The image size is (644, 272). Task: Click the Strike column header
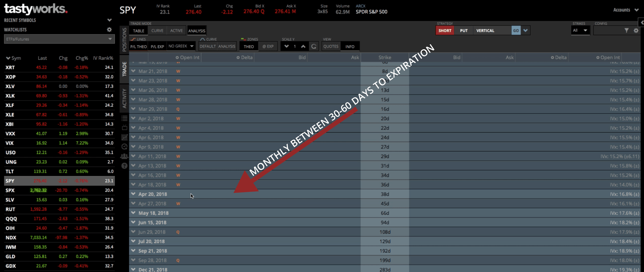(x=385, y=57)
